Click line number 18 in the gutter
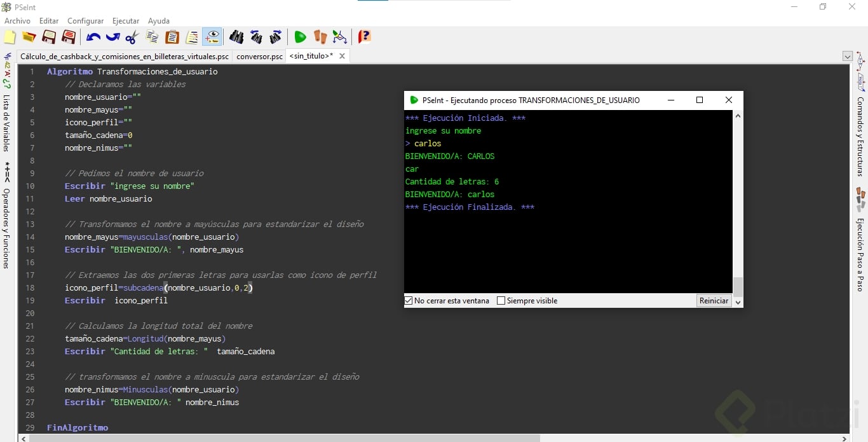Image resolution: width=868 pixels, height=442 pixels. click(x=30, y=287)
